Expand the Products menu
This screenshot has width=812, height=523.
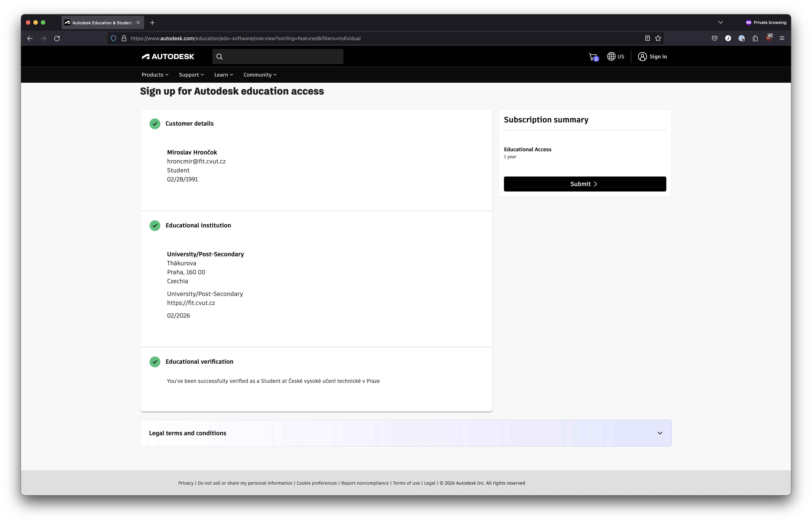(155, 75)
